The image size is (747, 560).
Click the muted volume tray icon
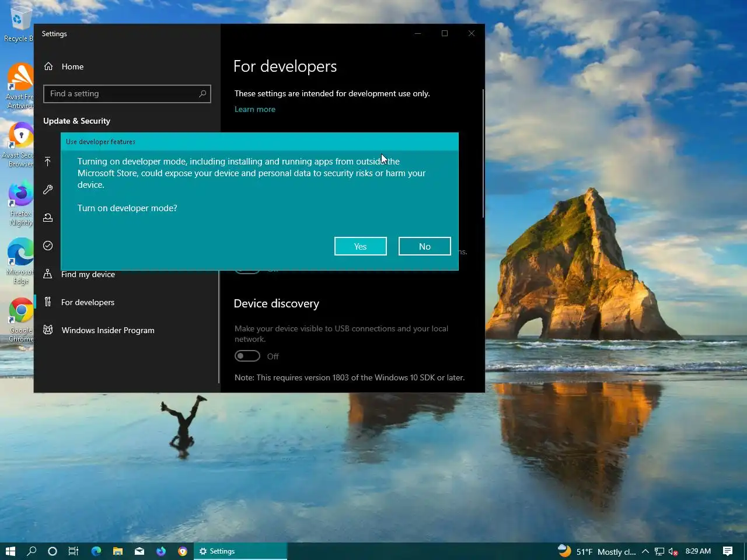pos(673,551)
